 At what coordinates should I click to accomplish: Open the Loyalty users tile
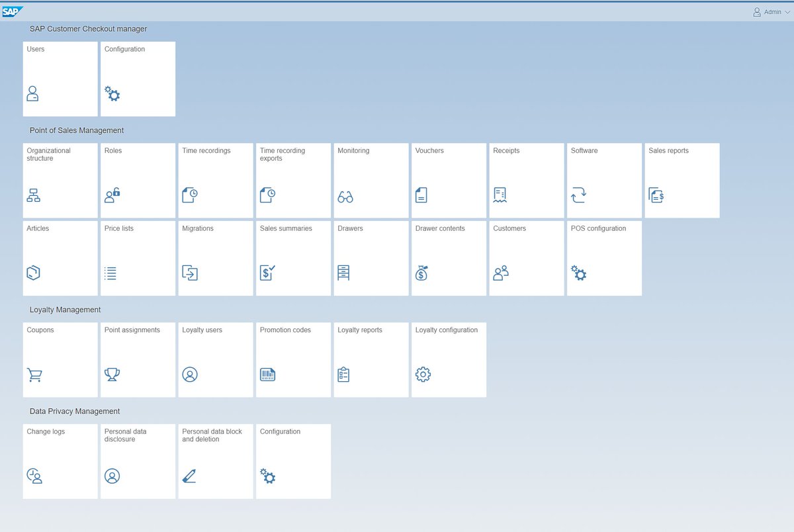click(216, 360)
